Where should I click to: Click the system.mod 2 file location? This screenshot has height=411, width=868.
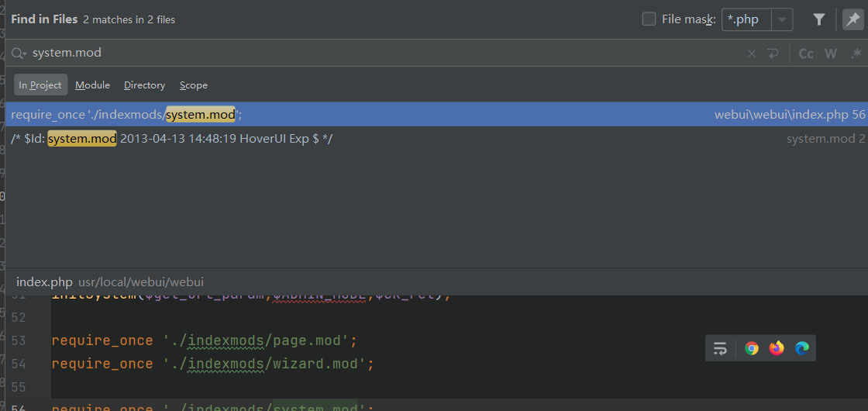pos(825,139)
